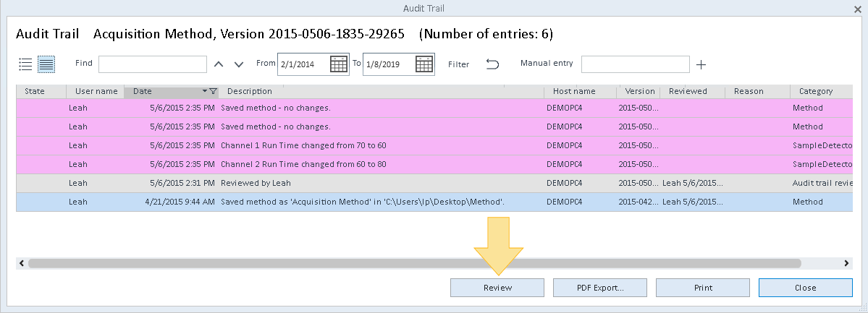868x313 pixels.
Task: Reset the filter with undo arrow
Action: pos(492,64)
